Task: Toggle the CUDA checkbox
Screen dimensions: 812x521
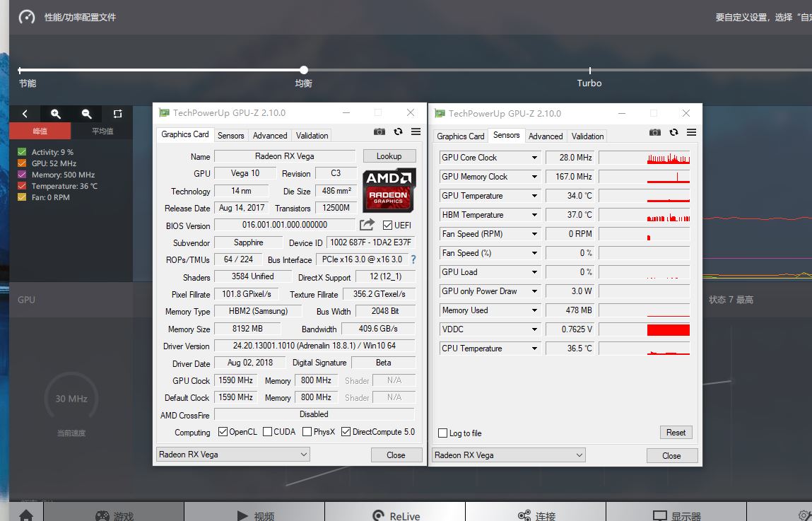Action: coord(267,431)
